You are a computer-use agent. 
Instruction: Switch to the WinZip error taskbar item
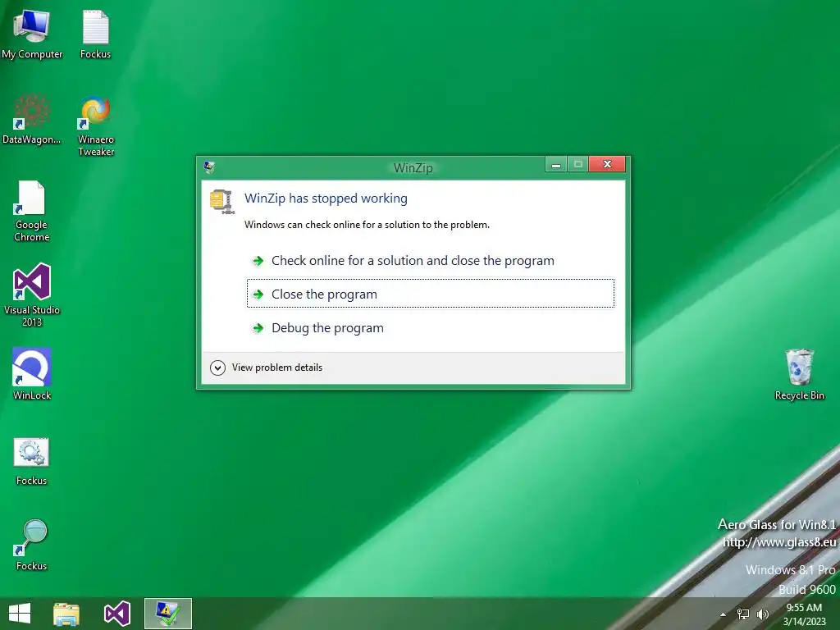tap(167, 614)
